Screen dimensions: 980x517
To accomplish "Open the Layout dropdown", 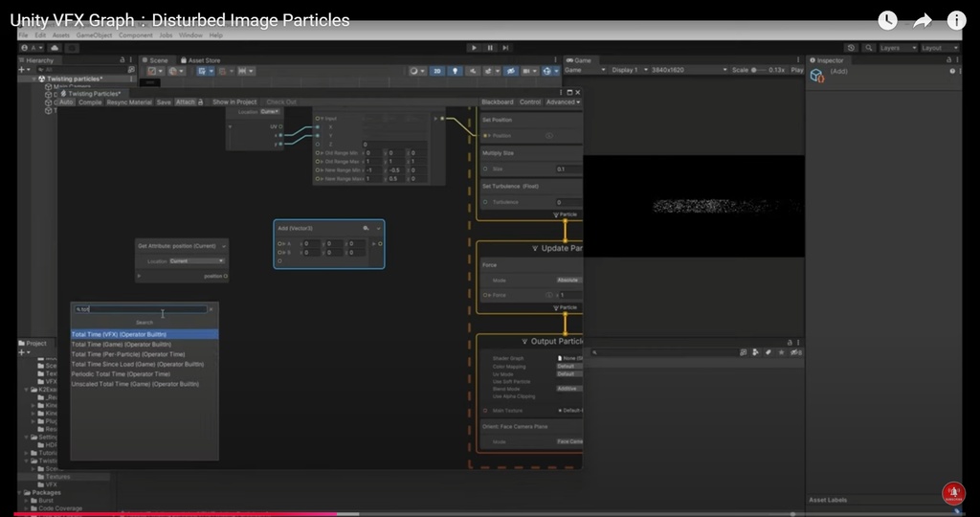I will 940,48.
